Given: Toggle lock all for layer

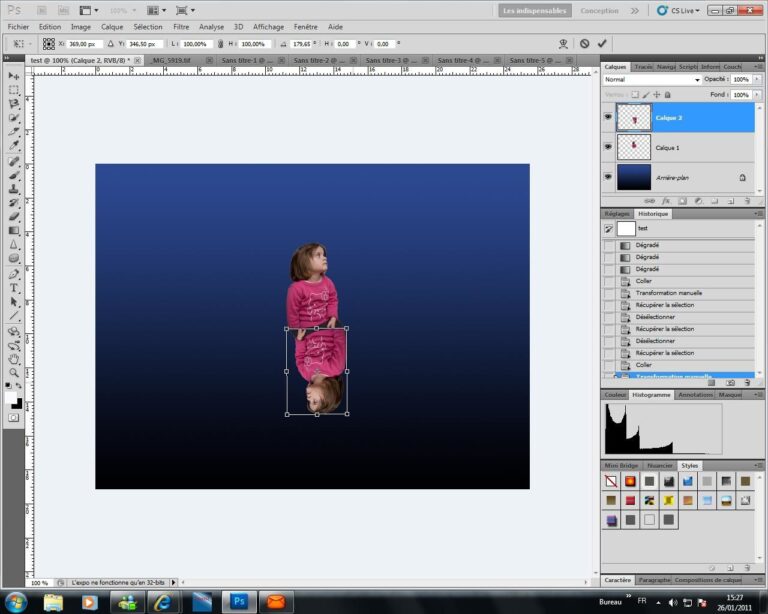Looking at the screenshot, I should (x=667, y=94).
